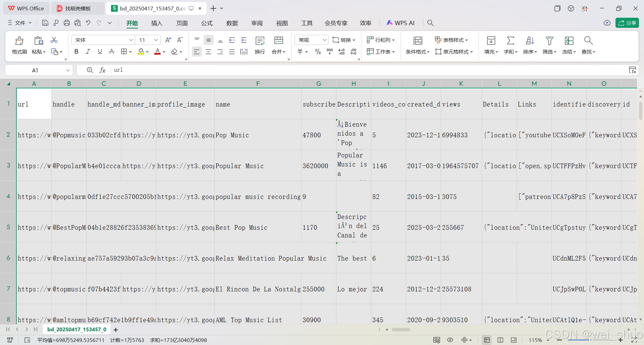Apply strikethrough formatting icon
The image size is (644, 345).
click(x=112, y=52)
